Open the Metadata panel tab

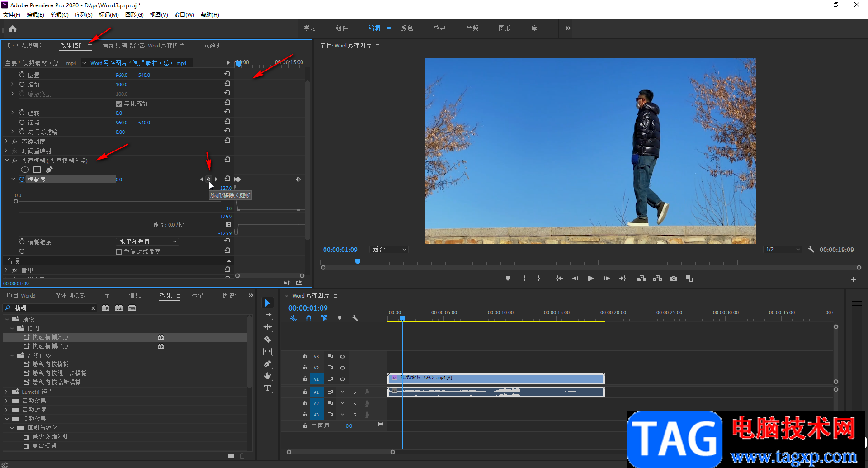212,45
